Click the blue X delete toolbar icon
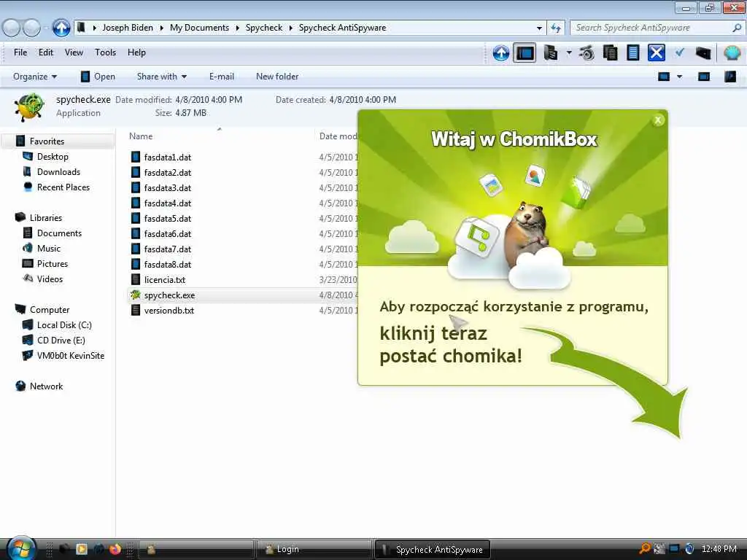This screenshot has height=560, width=747. click(x=657, y=52)
